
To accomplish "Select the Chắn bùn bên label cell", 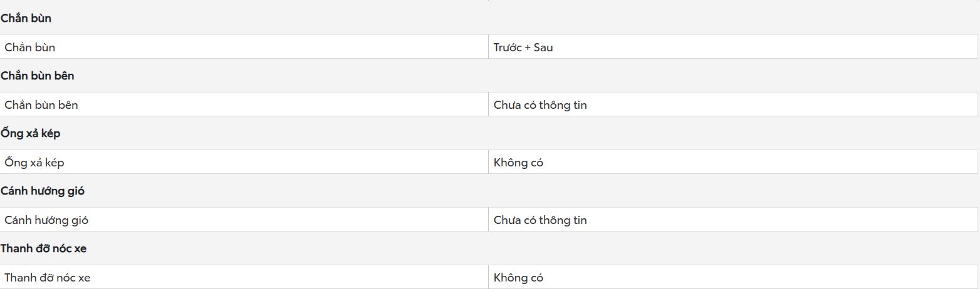I will point(244,104).
